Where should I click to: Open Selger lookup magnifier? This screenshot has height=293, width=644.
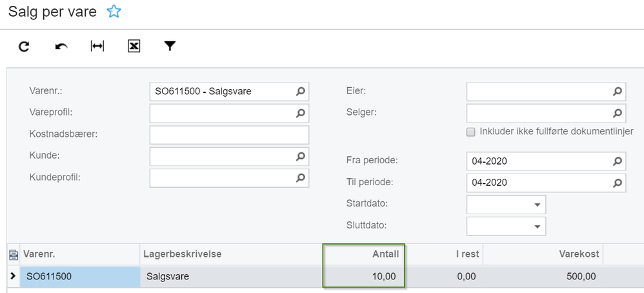(618, 113)
